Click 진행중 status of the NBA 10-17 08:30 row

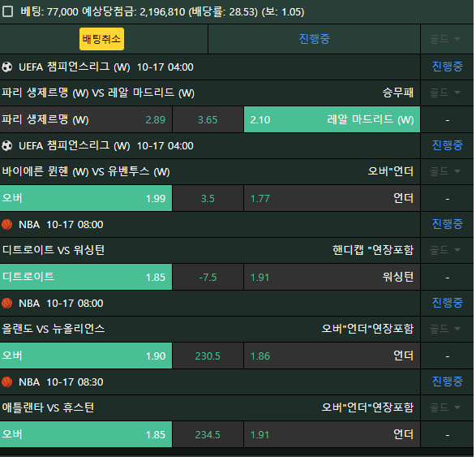[447, 382]
